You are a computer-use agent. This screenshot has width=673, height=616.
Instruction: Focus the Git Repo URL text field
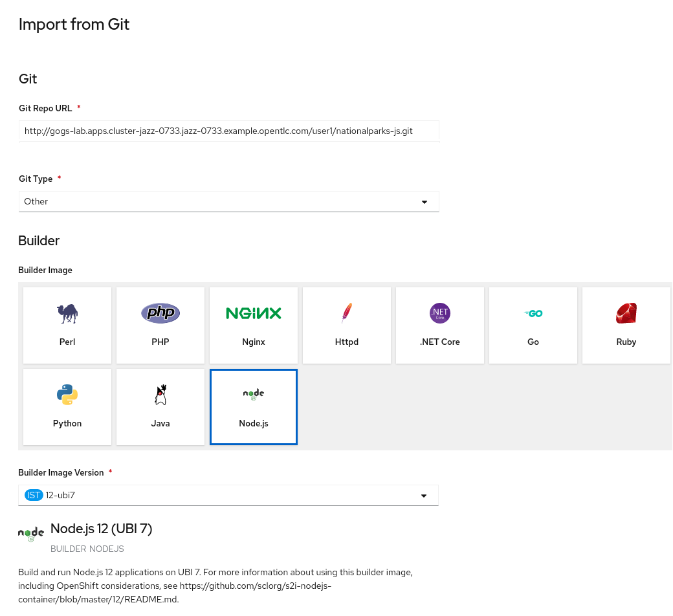pyautogui.click(x=228, y=131)
